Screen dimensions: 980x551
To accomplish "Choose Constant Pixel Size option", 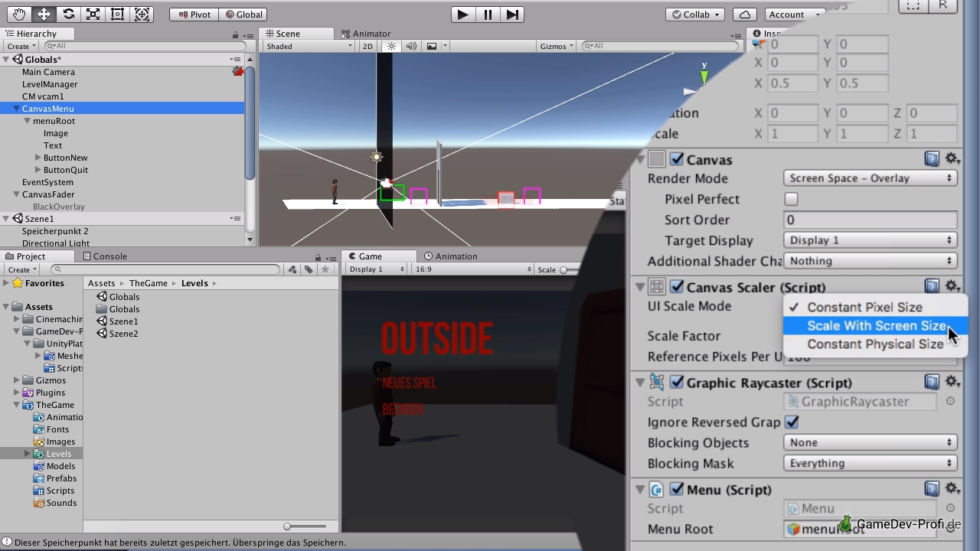I will [876, 307].
